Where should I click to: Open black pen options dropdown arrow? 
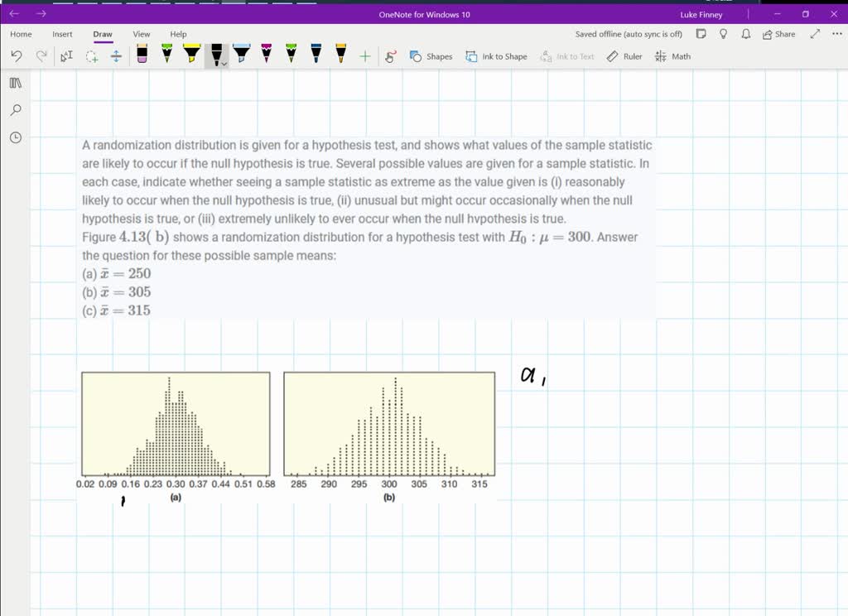(x=224, y=64)
